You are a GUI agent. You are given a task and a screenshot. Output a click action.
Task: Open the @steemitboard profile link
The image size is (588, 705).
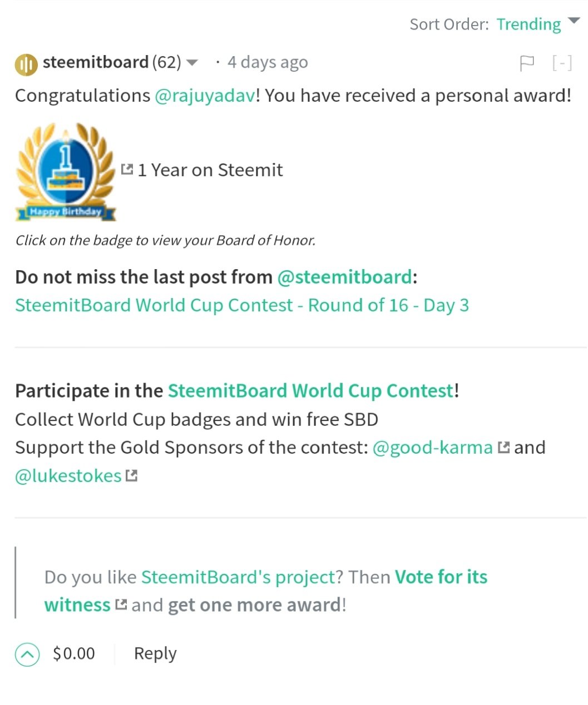pos(345,277)
